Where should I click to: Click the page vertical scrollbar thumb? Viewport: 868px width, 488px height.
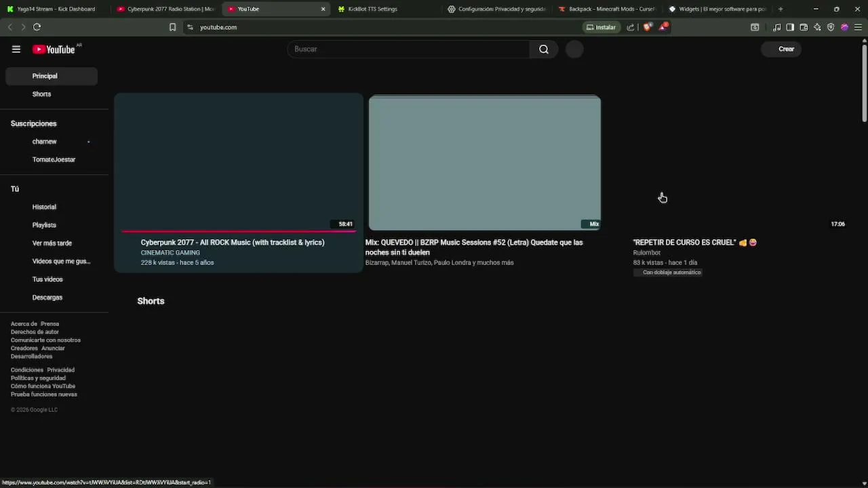point(864,83)
